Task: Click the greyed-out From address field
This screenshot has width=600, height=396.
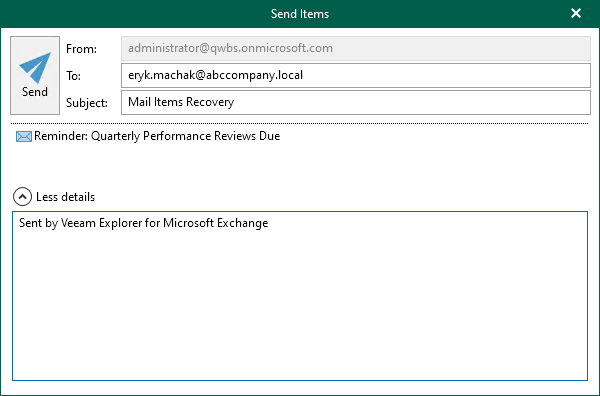Action: click(x=356, y=49)
